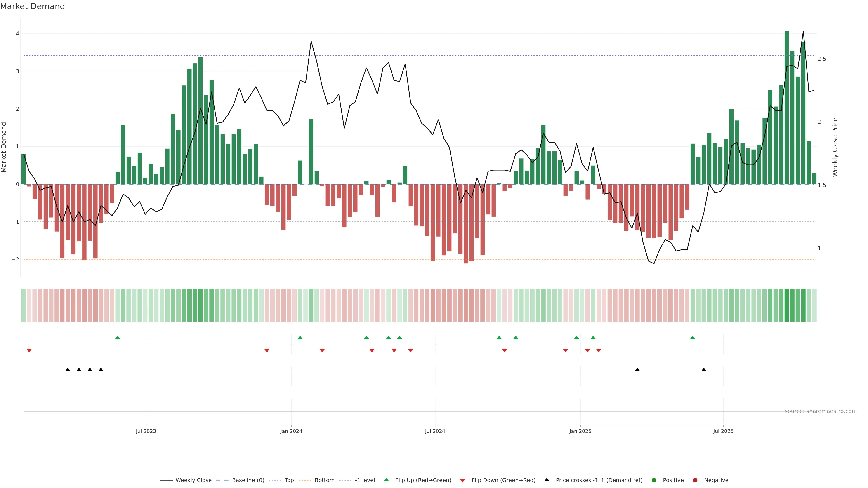This screenshot has width=868, height=488.
Task: Click the first green flip-up marker
Action: (118, 338)
